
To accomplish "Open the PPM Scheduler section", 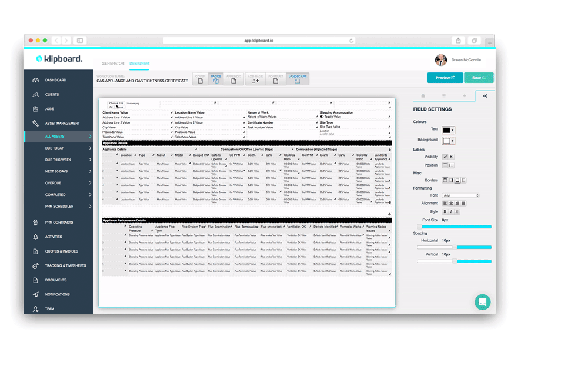I will pyautogui.click(x=59, y=207).
